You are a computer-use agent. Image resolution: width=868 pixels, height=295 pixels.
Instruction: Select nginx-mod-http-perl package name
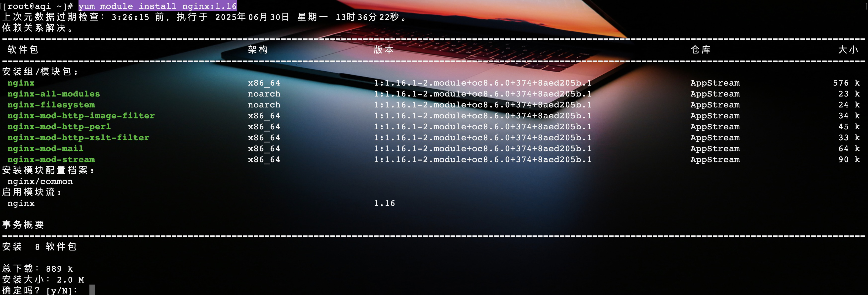(59, 127)
